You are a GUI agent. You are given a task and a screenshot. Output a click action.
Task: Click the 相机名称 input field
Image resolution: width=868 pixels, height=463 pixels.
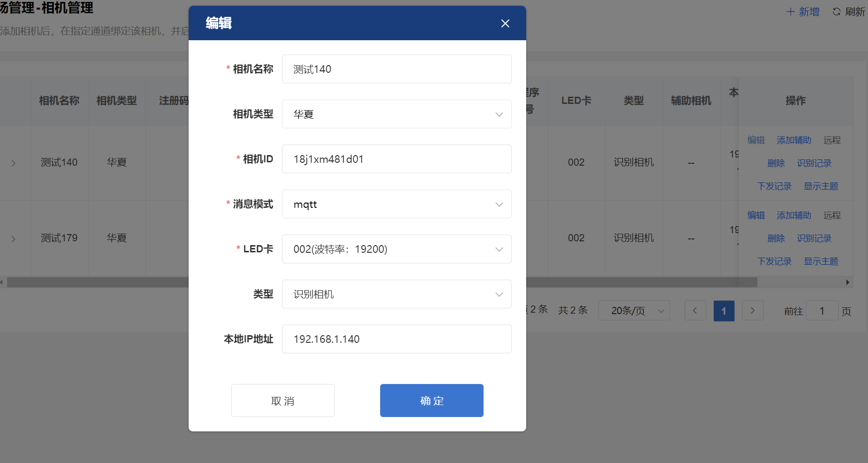[396, 69]
